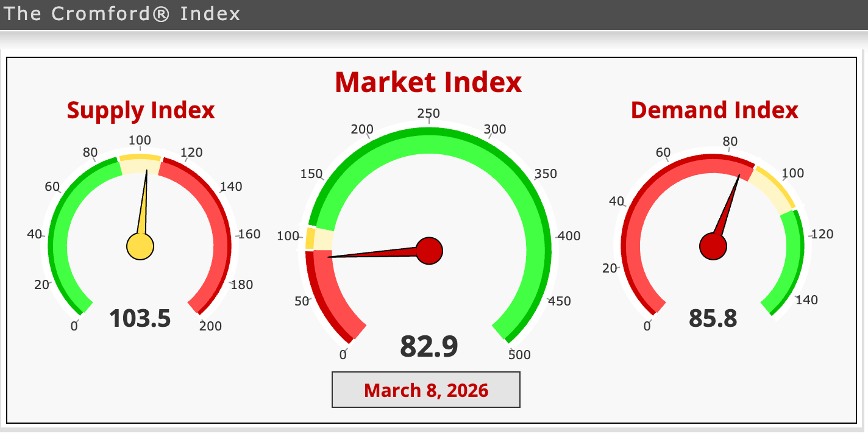
Task: Click the red hub of the Demand gauge
Action: pos(713,246)
